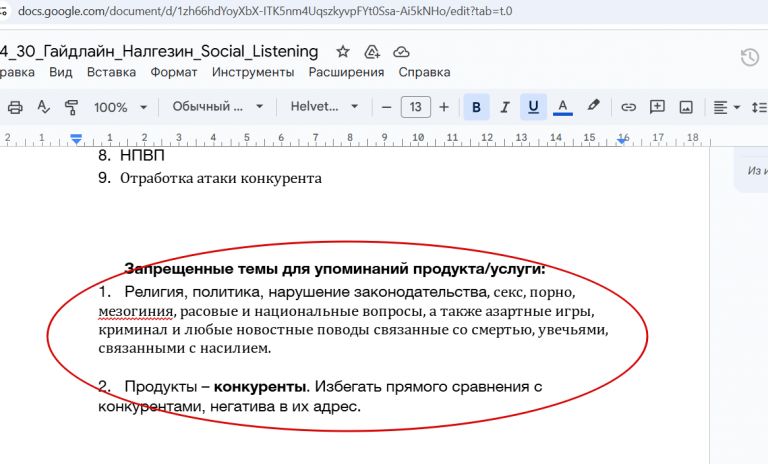Click the move to Drive folder icon
Screen dimensions: 768x464
click(x=372, y=51)
